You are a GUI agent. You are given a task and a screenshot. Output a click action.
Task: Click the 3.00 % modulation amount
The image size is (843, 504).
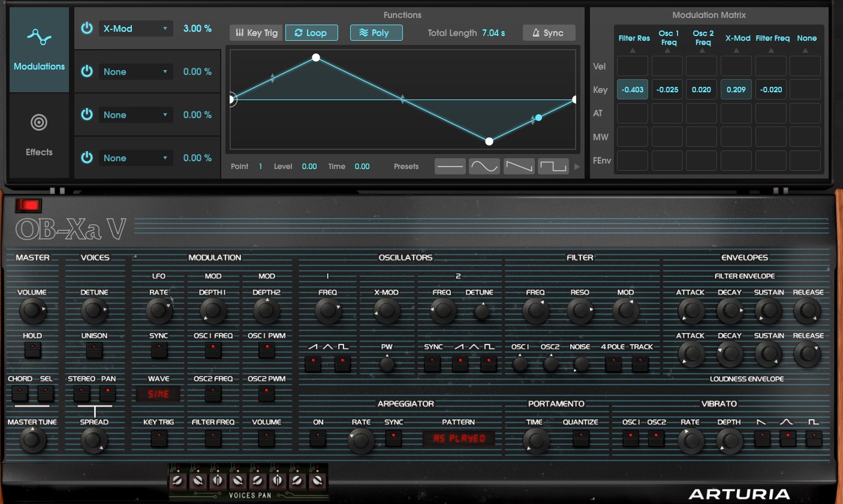[197, 28]
